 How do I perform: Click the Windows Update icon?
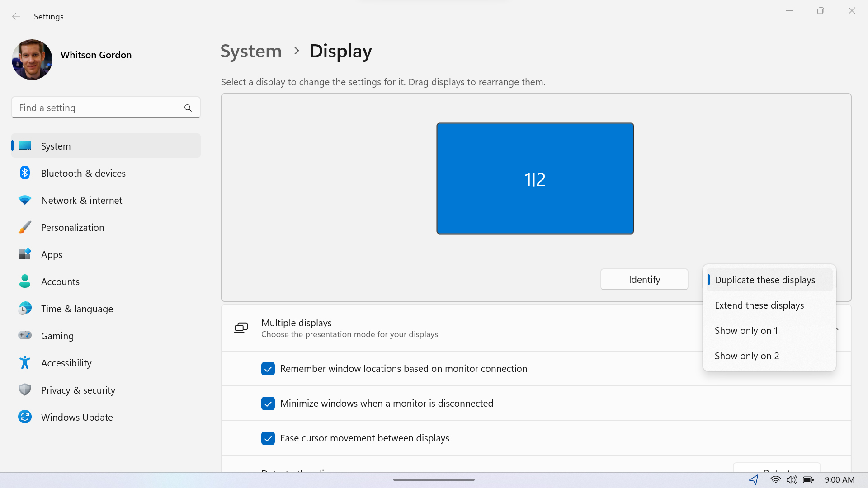(24, 417)
